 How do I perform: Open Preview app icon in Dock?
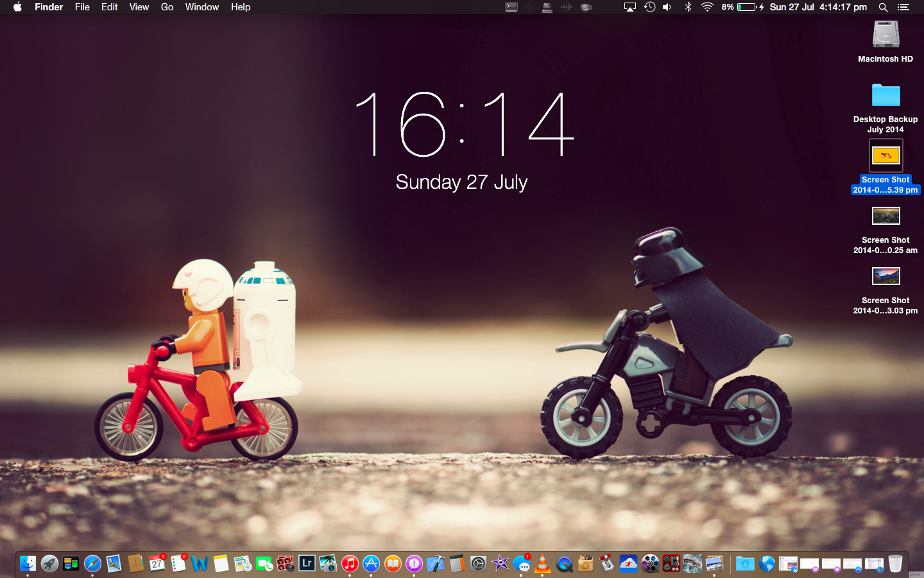click(x=715, y=564)
